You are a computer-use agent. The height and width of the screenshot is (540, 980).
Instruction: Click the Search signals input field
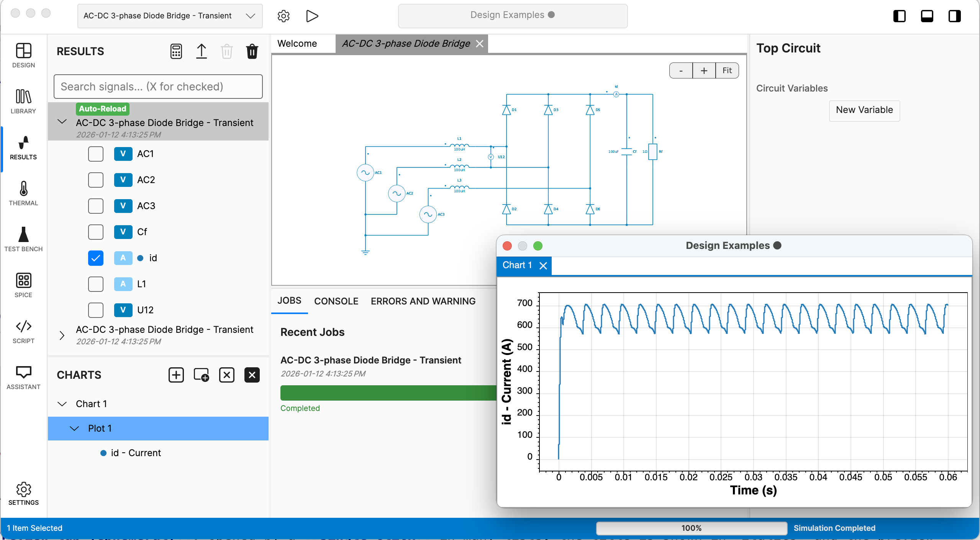158,87
